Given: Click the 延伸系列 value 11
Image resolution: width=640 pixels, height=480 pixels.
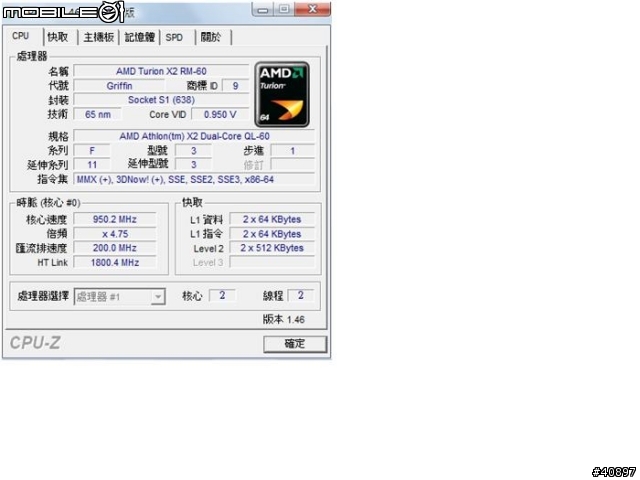Looking at the screenshot, I should point(92,165).
